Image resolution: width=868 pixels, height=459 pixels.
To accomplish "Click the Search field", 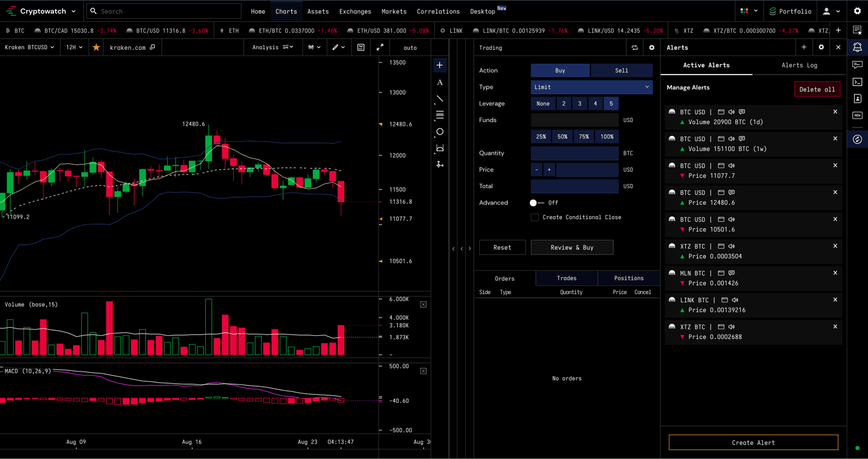I will [164, 11].
